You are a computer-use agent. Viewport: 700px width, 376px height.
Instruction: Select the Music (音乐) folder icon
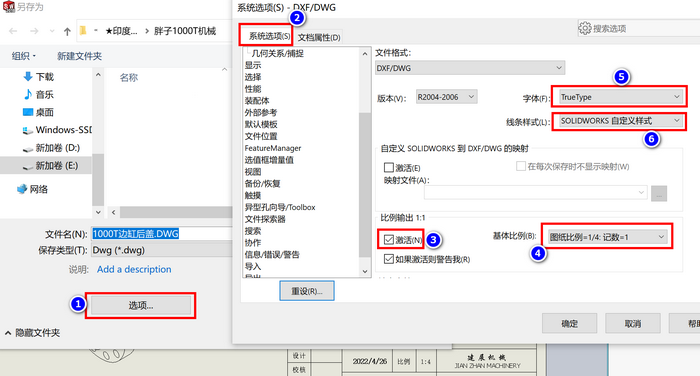[28, 94]
